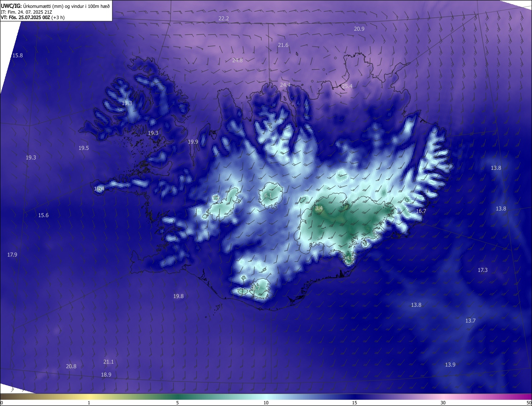Click the wind value 19.8 on the map
532x406 pixels.
(x=178, y=296)
